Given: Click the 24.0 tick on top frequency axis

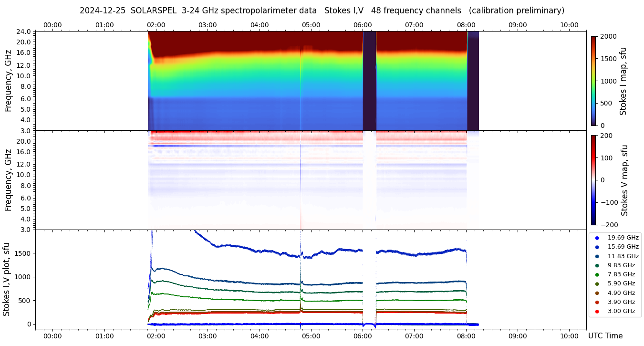Looking at the screenshot, I should tap(24, 31).
